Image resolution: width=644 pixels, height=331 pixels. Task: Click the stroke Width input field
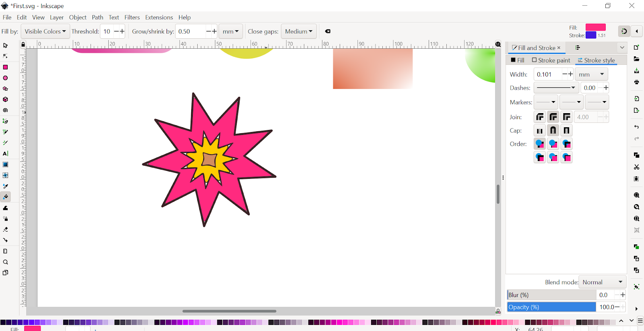[x=547, y=74]
